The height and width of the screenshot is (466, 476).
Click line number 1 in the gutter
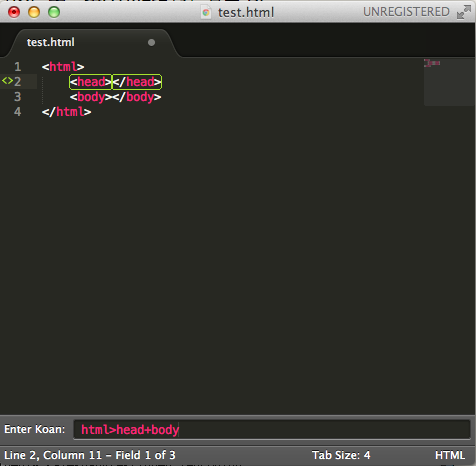coord(18,67)
